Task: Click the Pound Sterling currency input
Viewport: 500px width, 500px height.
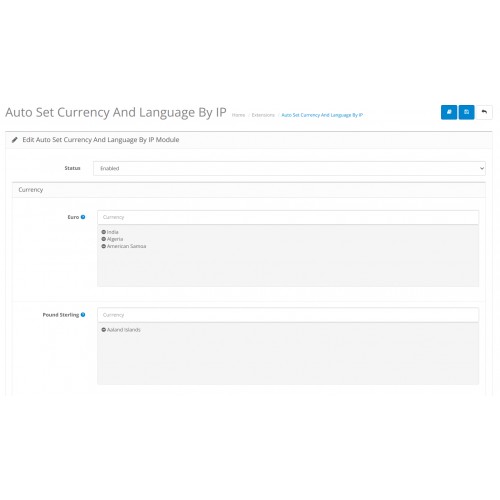Action: coord(288,315)
